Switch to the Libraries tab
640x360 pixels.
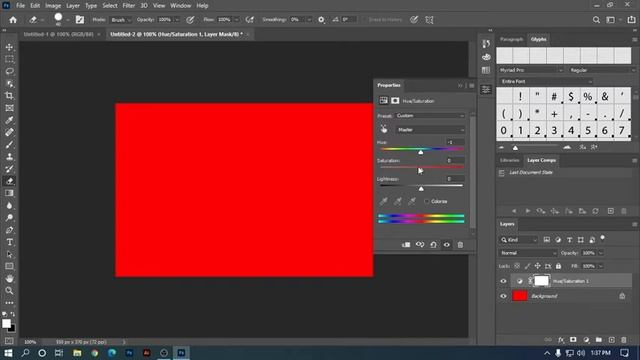509,160
